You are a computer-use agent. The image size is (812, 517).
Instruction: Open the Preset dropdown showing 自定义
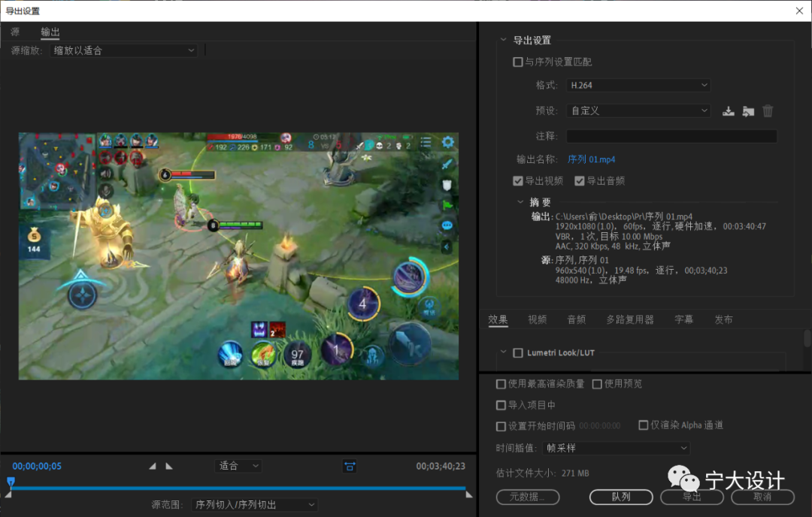(638, 110)
